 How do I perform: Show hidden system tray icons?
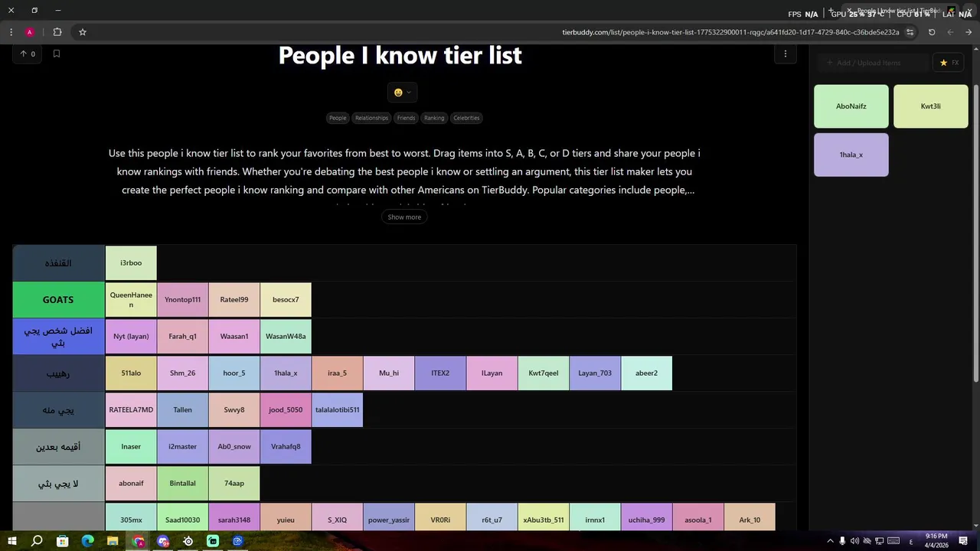pyautogui.click(x=830, y=541)
